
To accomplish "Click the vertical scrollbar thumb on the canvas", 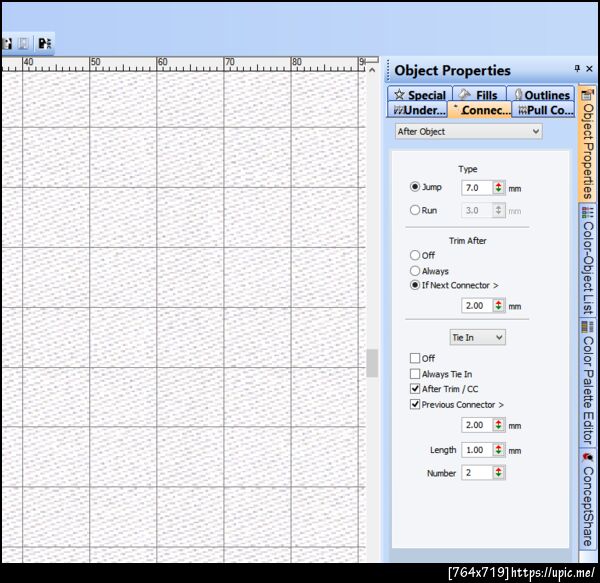I will pos(372,363).
